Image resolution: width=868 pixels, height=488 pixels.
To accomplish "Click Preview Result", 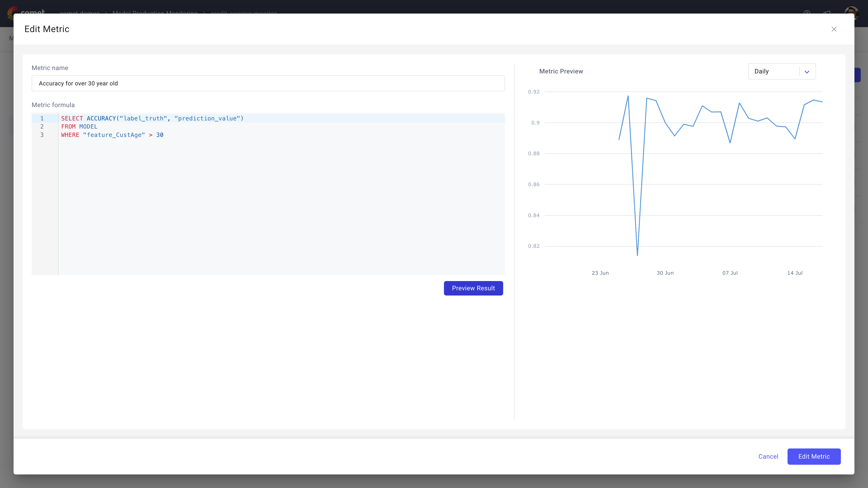I will coord(473,288).
